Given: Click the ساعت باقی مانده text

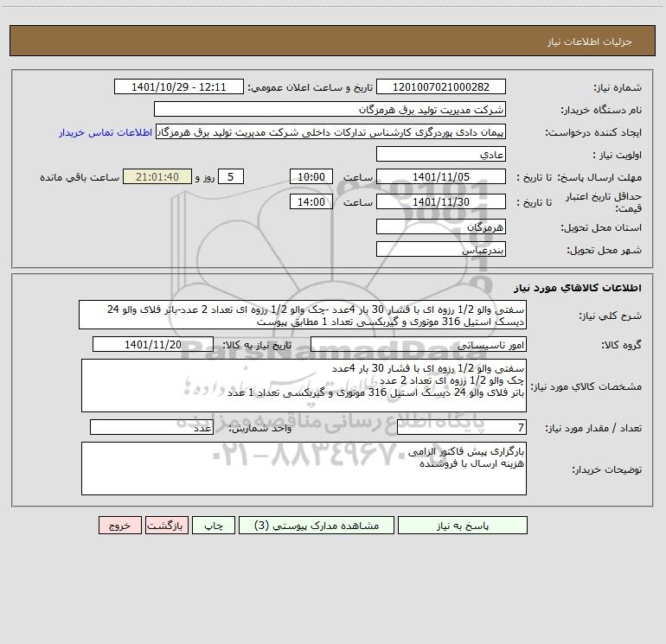Looking at the screenshot, I should pos(80,177).
